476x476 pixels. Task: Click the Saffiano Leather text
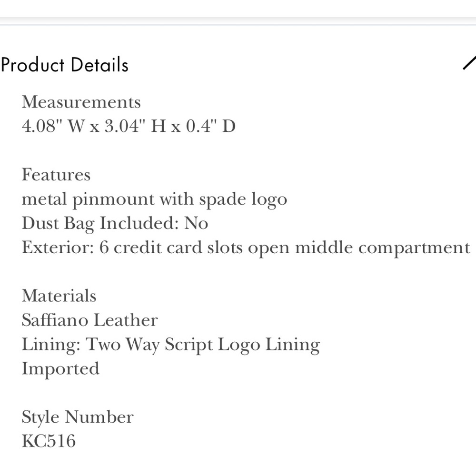90,320
